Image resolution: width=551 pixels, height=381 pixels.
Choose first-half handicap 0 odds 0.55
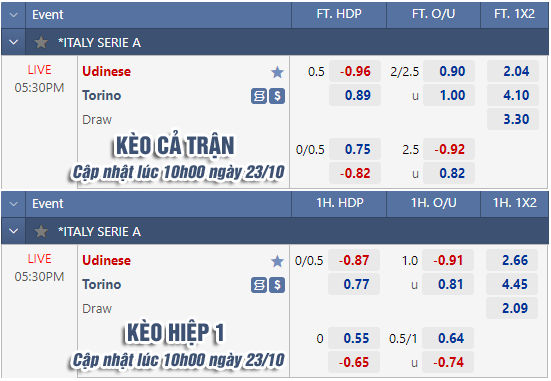(354, 338)
